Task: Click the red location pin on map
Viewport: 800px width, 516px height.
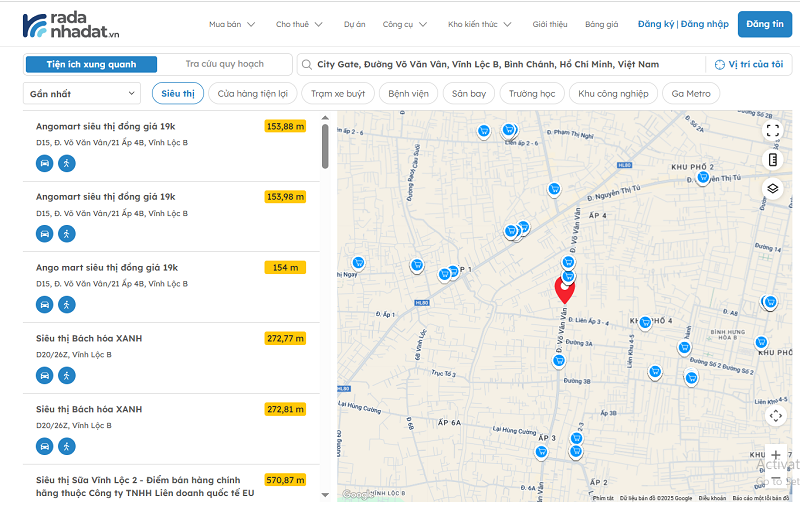Action: pyautogui.click(x=565, y=290)
